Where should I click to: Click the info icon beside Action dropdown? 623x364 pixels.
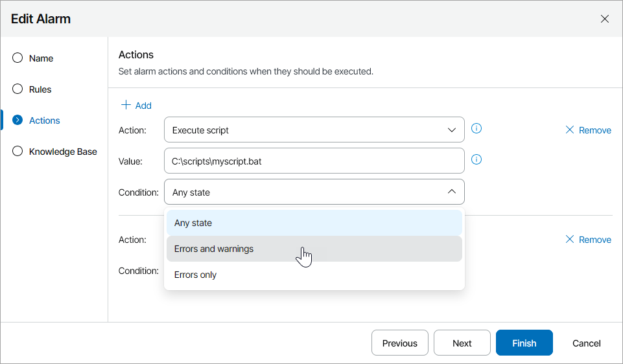476,128
